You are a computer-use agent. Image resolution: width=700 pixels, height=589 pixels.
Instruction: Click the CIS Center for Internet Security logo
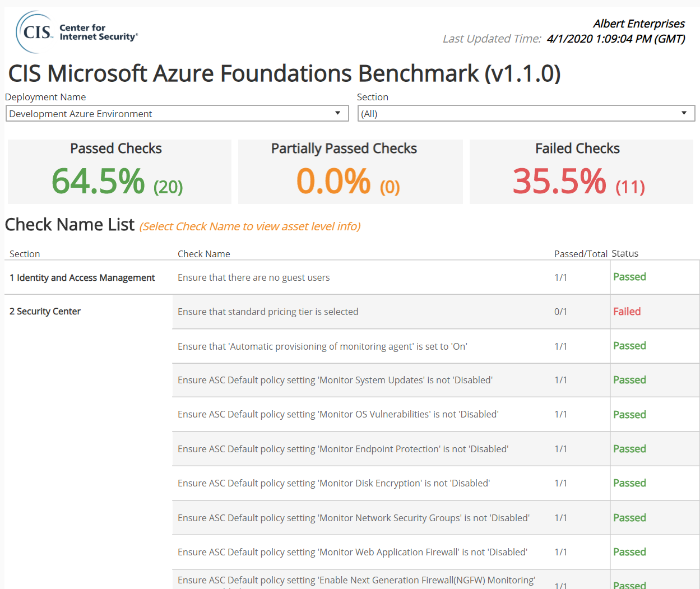(x=77, y=32)
